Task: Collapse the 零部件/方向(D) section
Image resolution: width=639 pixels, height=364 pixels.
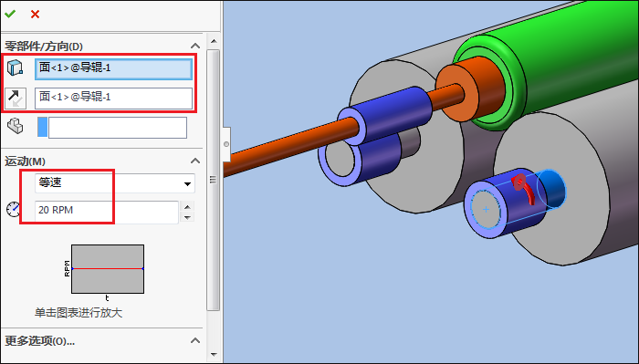Action: 195,46
